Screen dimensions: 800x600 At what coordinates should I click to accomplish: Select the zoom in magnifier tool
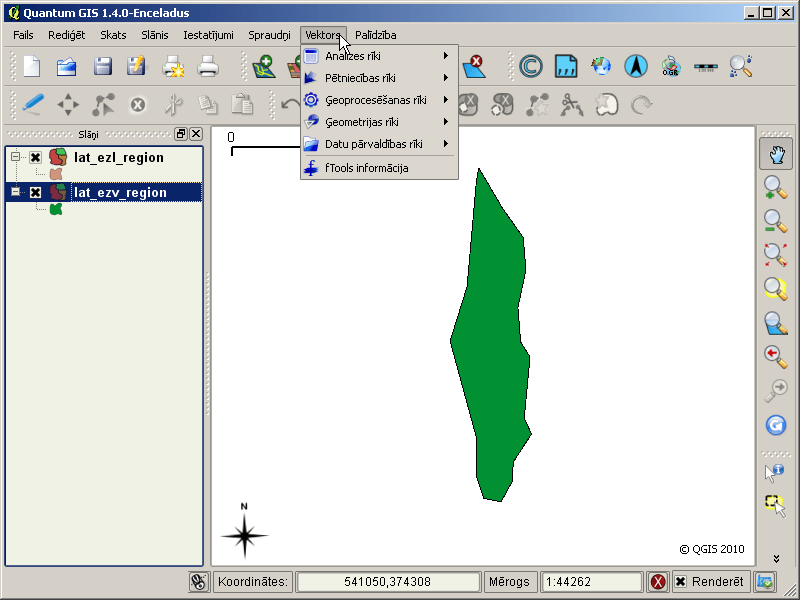[x=776, y=188]
